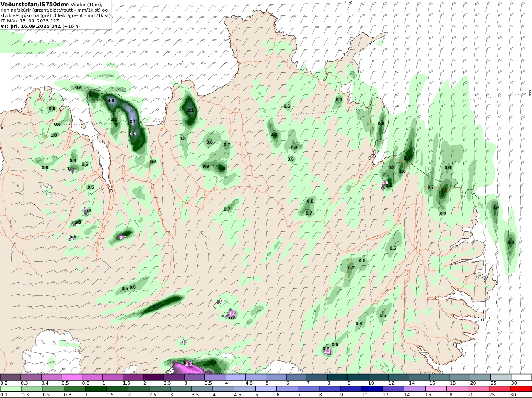This screenshot has height=398, width=532.
Task: Click the '15W' longitude label on the top edge
Action: [348, 2]
